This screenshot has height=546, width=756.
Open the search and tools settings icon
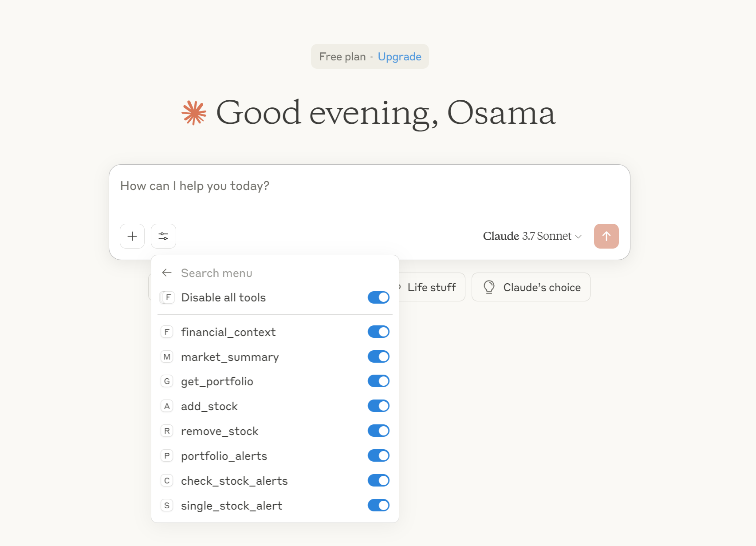[x=163, y=236]
